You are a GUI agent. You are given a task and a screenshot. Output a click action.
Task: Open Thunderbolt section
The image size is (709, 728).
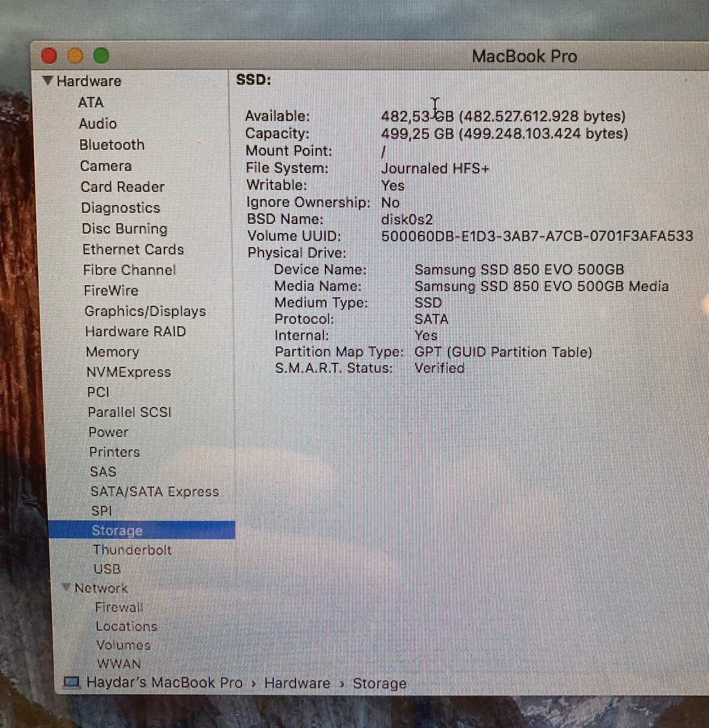[x=132, y=550]
